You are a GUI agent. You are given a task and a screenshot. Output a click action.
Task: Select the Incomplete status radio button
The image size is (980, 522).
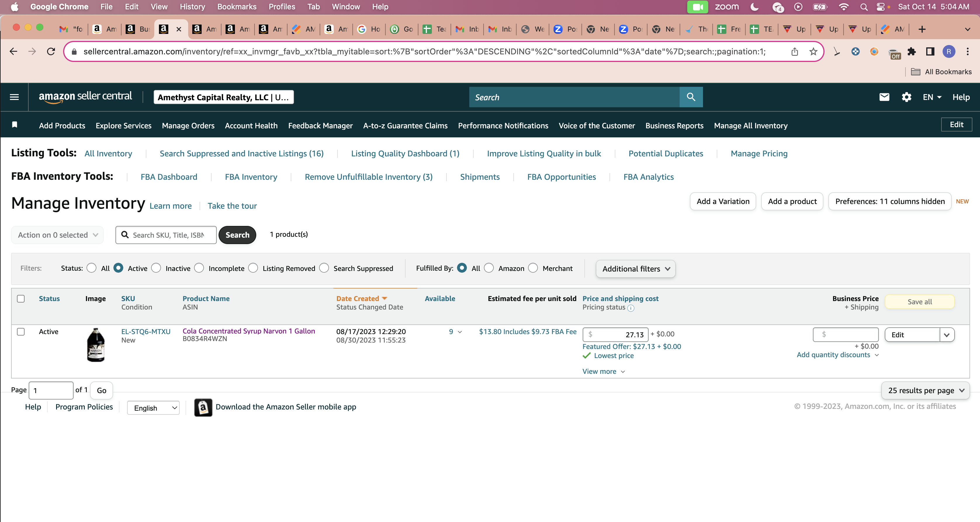click(199, 268)
